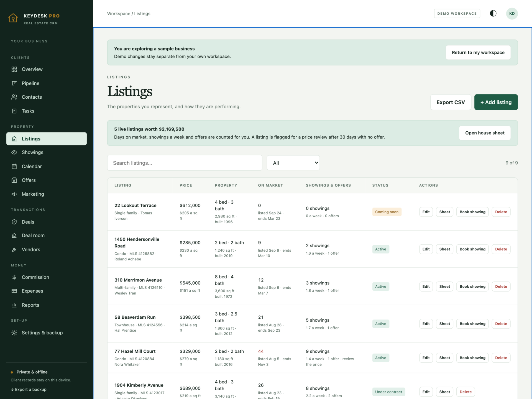Click the Demo Workspace badge
Viewport: 532px width, 399px height.
coord(457,13)
